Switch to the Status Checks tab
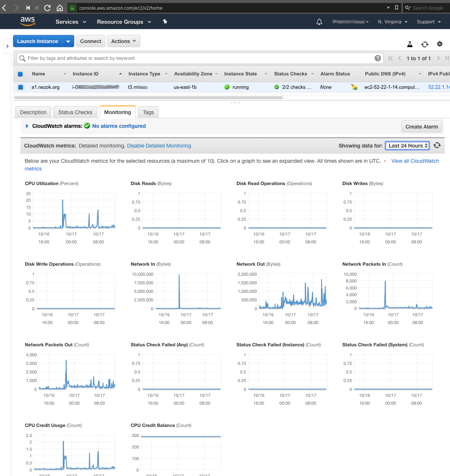 (x=75, y=112)
